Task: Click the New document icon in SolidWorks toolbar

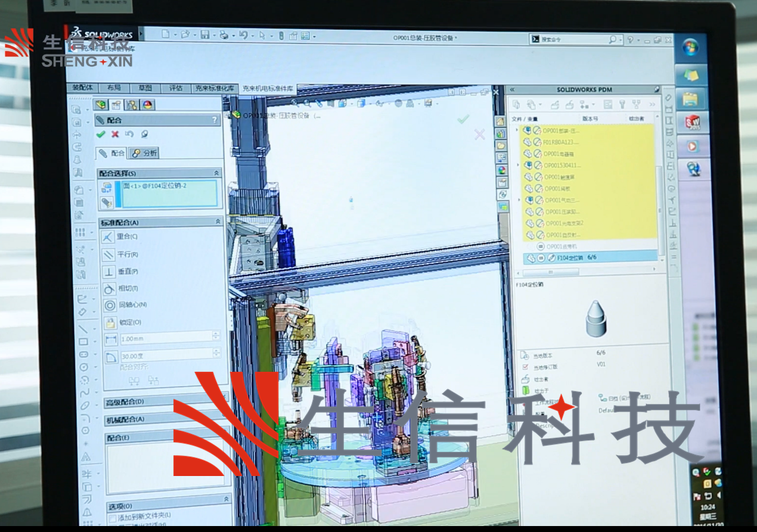Action: click(166, 34)
